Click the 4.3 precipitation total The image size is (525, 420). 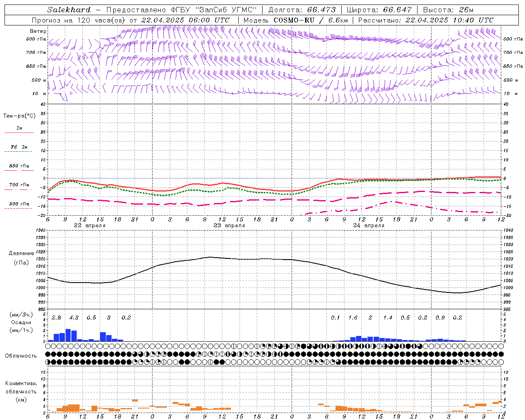(74, 318)
